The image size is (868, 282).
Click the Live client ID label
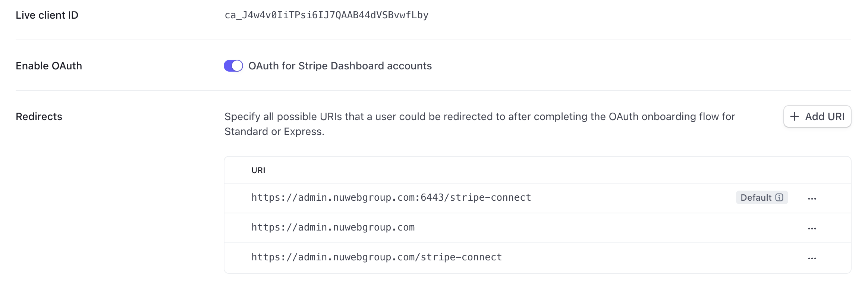[x=47, y=15]
